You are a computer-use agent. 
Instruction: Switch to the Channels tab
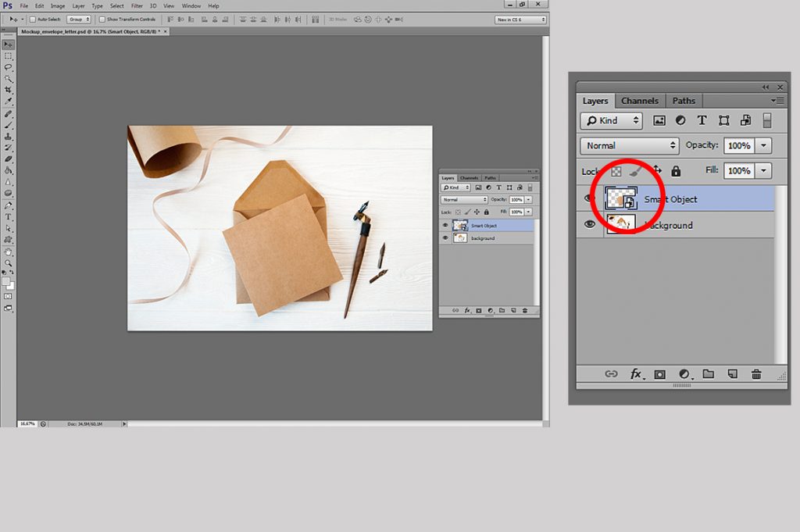coord(640,101)
